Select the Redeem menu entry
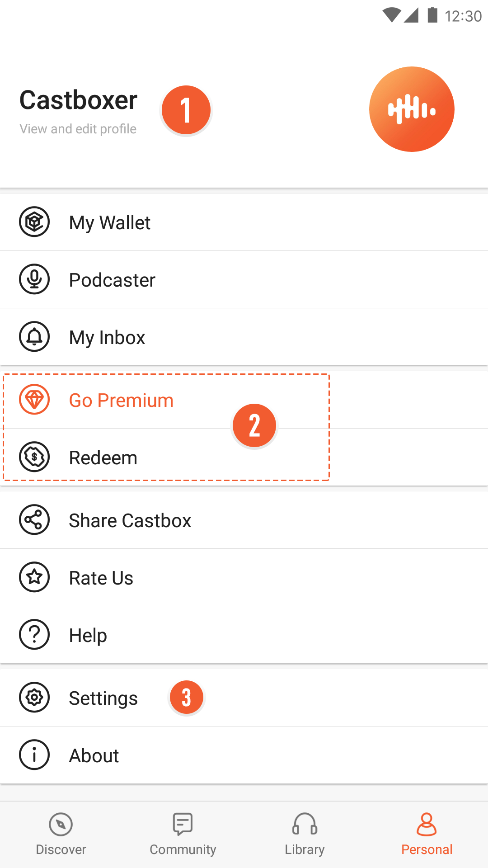Viewport: 488px width, 868px height. pos(103,457)
